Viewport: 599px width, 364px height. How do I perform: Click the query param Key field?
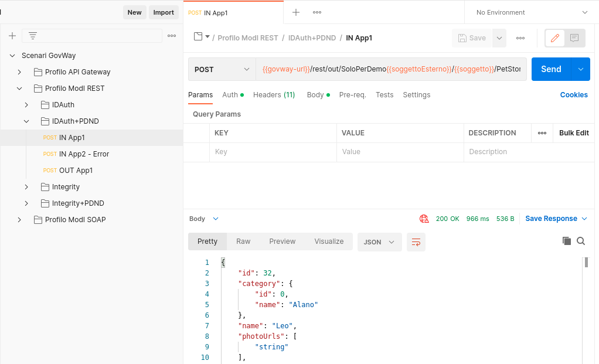[273, 152]
